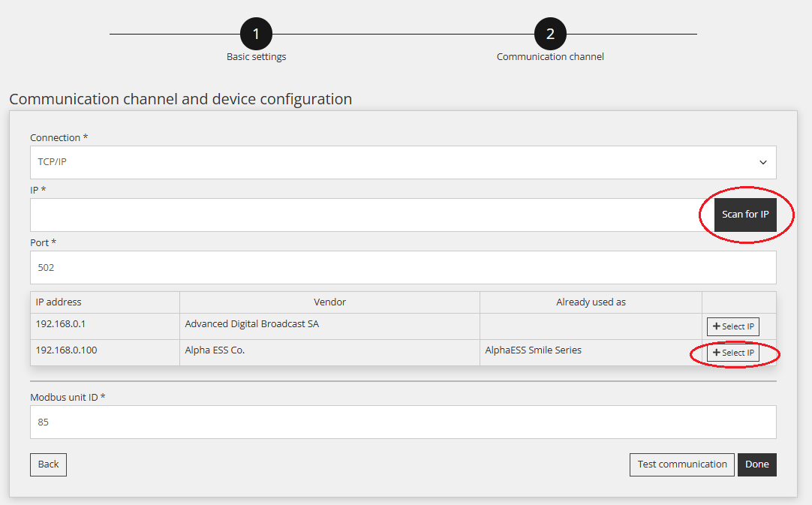Screen dimensions: 812x505
Task: Select IP for 192.168.0.1 row
Action: pyautogui.click(x=732, y=327)
